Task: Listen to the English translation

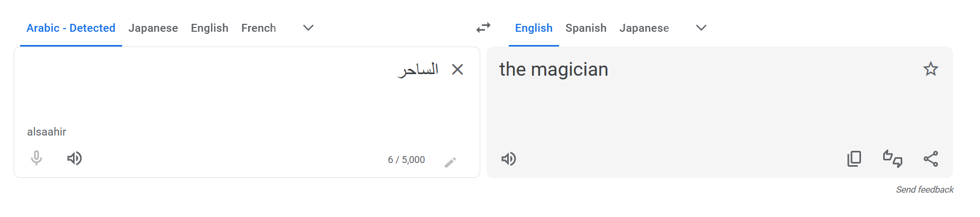Action: pyautogui.click(x=509, y=159)
